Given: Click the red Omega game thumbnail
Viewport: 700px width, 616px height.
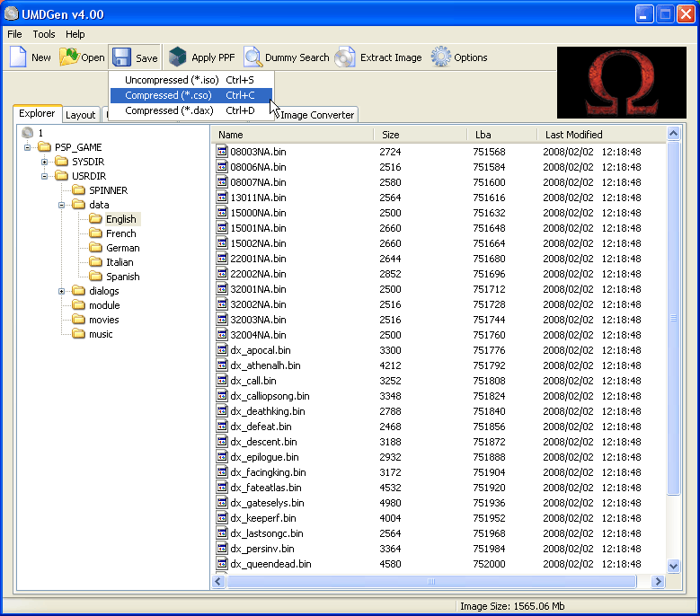Looking at the screenshot, I should [x=622, y=83].
